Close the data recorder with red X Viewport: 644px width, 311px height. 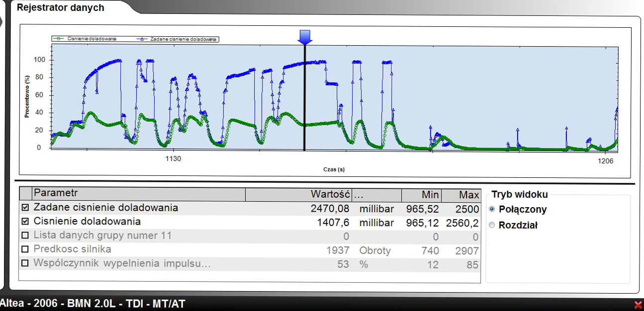[638, 305]
